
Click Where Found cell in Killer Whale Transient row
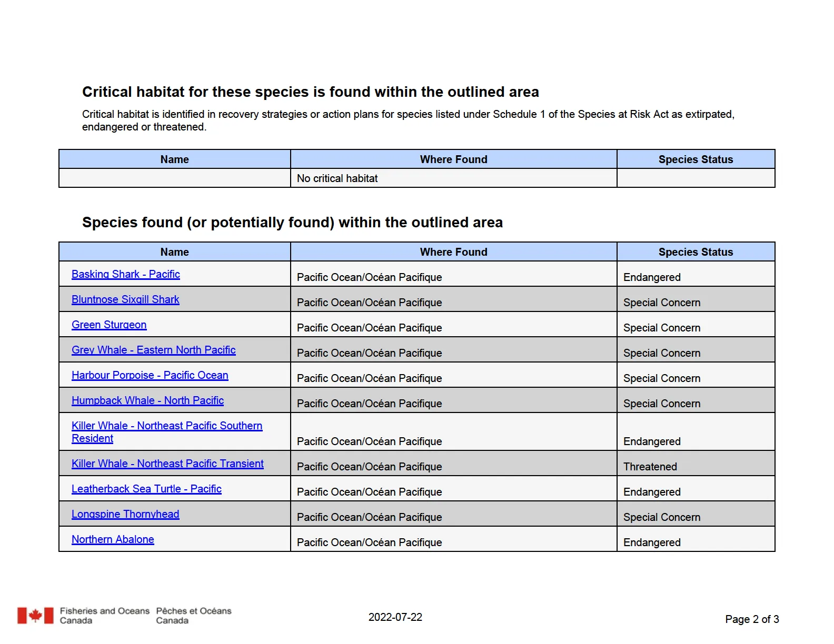point(453,464)
